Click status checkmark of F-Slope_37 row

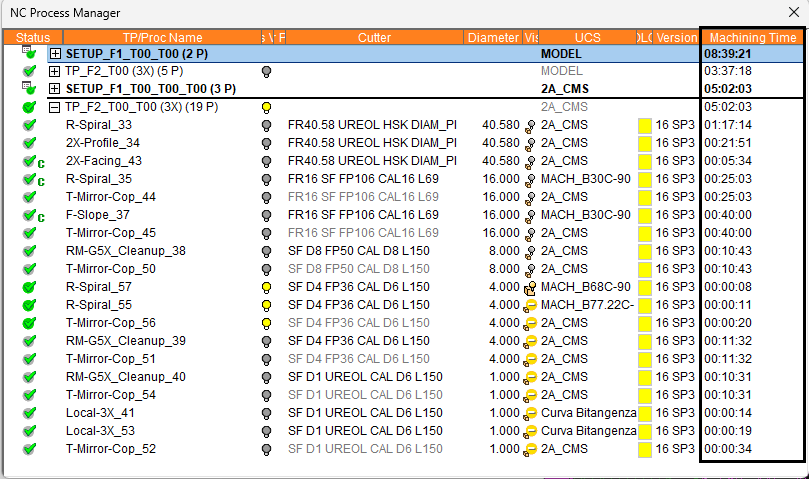tap(30, 215)
